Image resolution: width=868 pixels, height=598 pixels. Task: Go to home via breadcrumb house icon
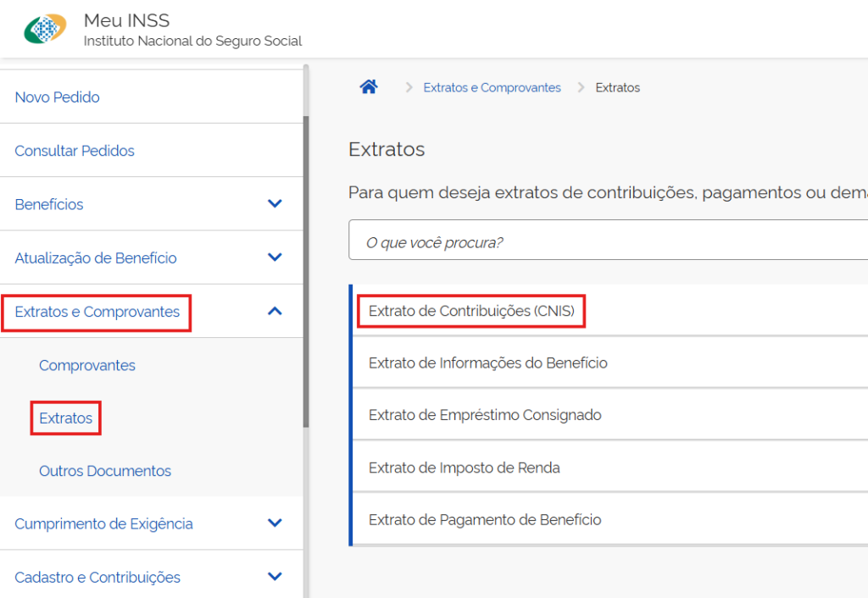[x=368, y=87]
